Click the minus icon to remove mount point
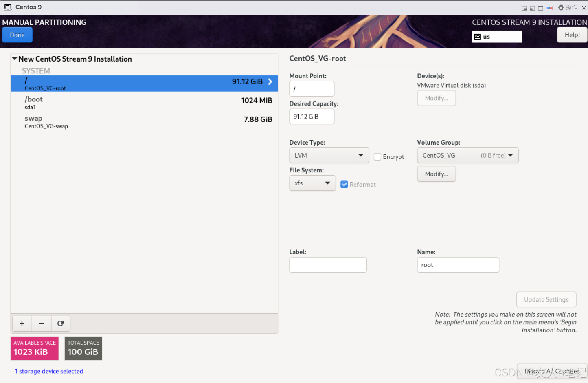This screenshot has height=383, width=588. pos(41,324)
